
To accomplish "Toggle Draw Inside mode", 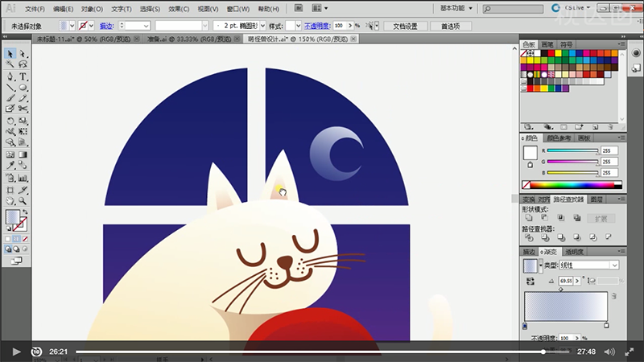I will pos(25,249).
